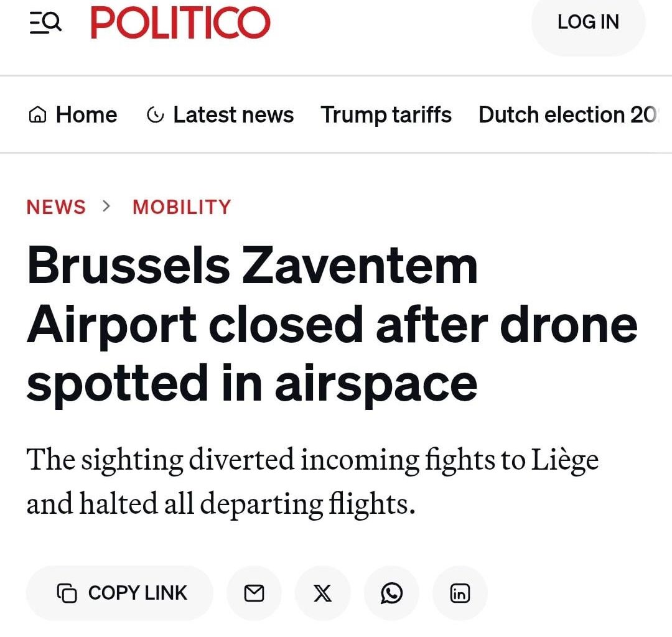Share the article via the X icon

pyautogui.click(x=322, y=593)
